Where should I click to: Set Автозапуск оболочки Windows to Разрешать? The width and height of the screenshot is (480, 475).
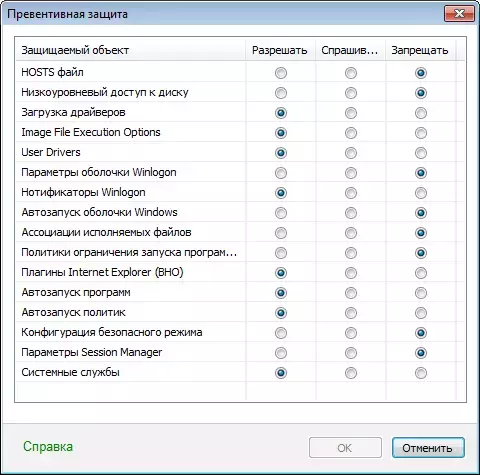click(x=281, y=213)
